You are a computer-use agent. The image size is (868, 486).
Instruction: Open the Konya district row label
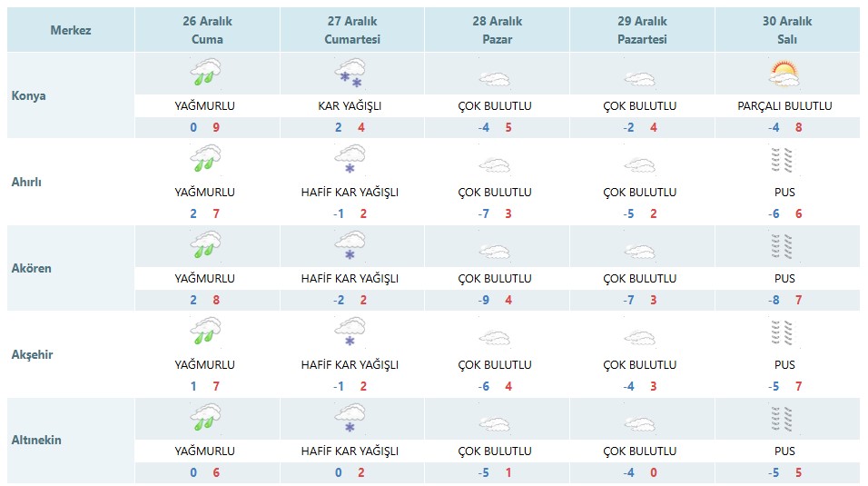pos(29,95)
